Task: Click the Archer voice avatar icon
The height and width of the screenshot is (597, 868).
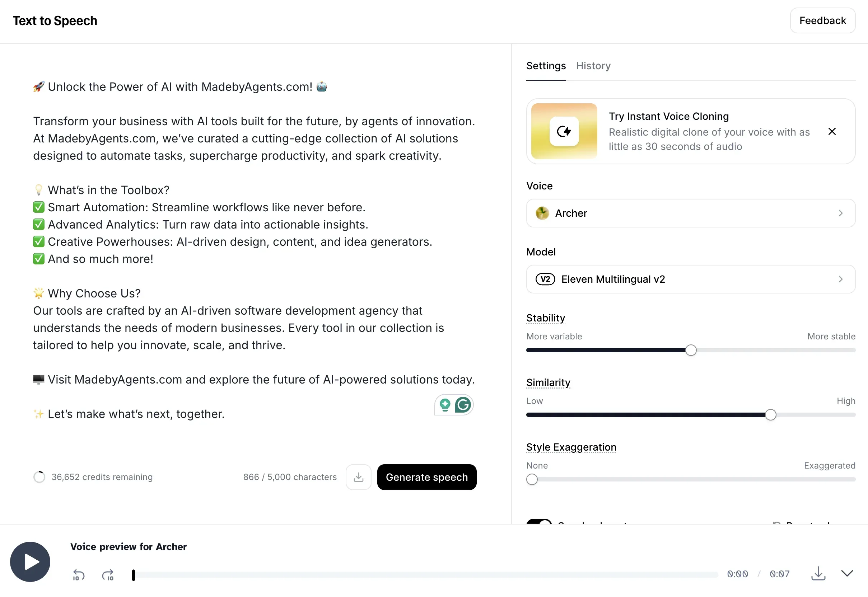Action: click(x=542, y=213)
